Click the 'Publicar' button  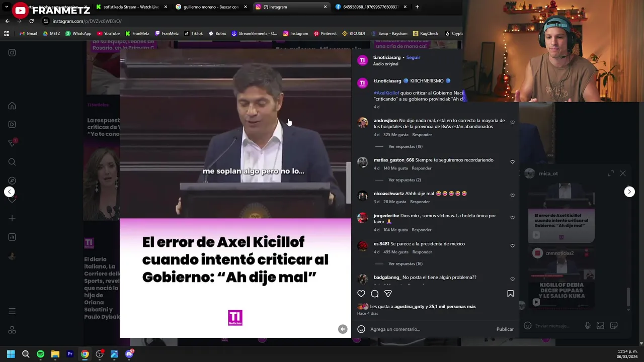tap(505, 329)
